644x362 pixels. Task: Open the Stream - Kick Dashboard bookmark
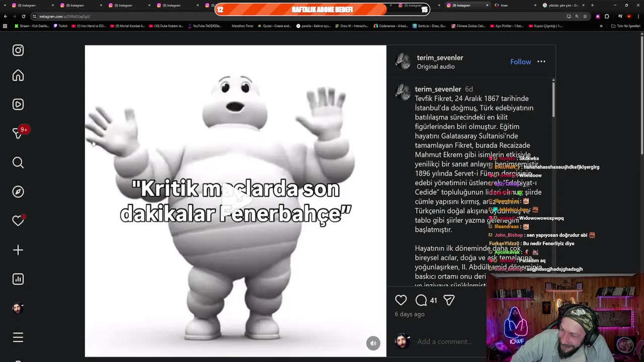pyautogui.click(x=32, y=26)
